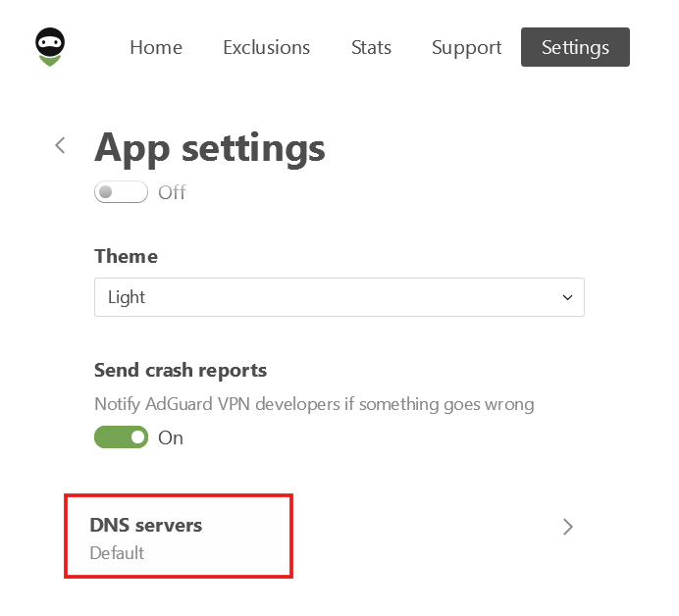Click the AdGuard VPN ninja logo

[x=49, y=47]
